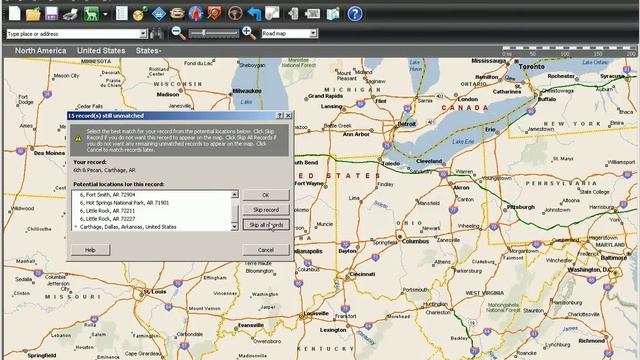Select '6, Little Rock, AR 72227'
640x360 pixels.
[x=107, y=219]
